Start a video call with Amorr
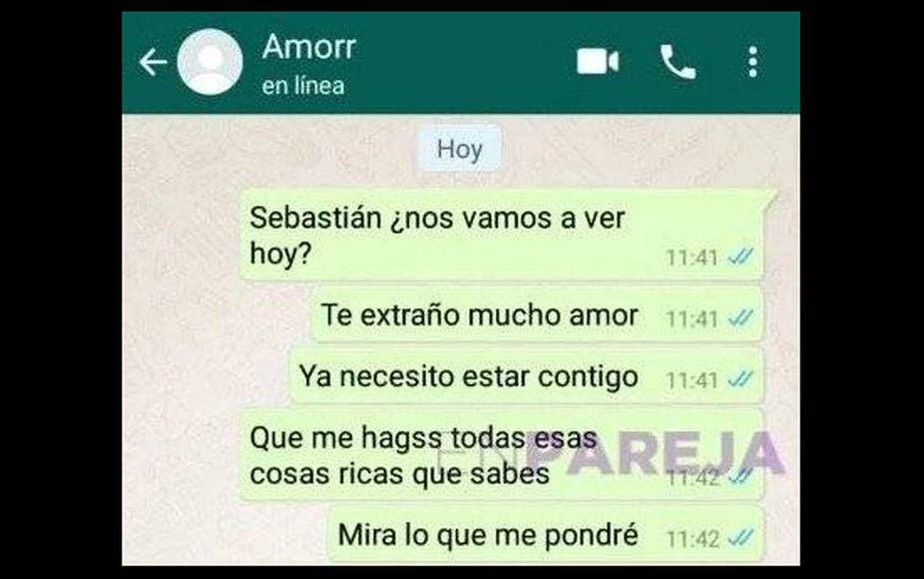The width and height of the screenshot is (924, 579). (x=598, y=62)
